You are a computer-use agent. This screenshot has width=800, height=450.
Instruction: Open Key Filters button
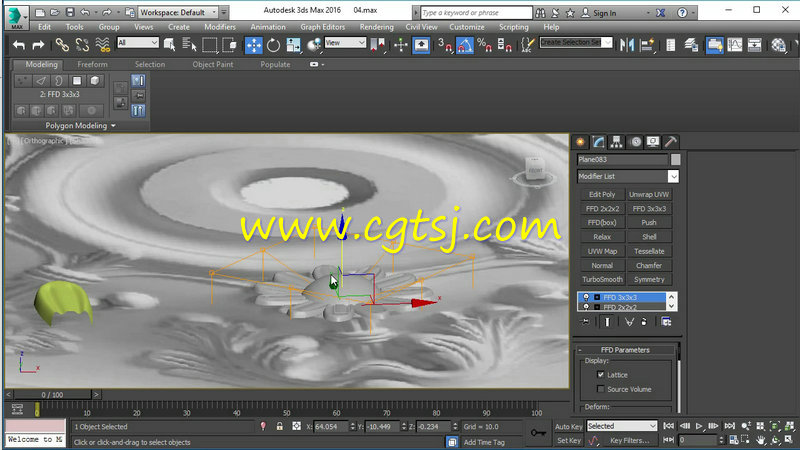[x=630, y=440]
